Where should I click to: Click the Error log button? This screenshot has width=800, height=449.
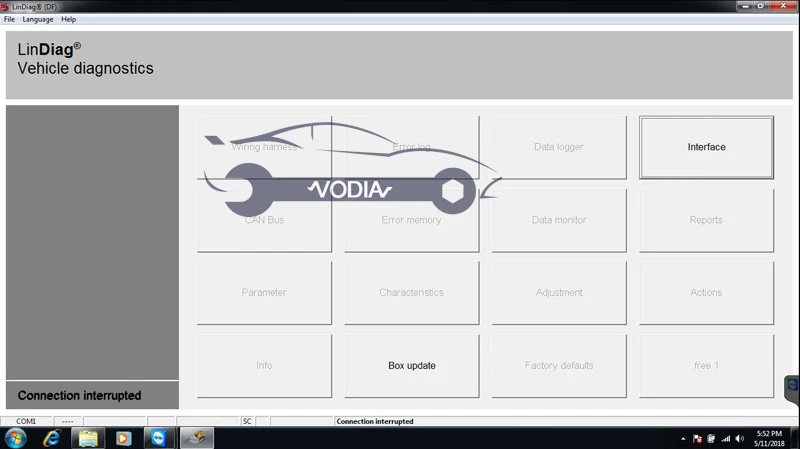click(412, 147)
